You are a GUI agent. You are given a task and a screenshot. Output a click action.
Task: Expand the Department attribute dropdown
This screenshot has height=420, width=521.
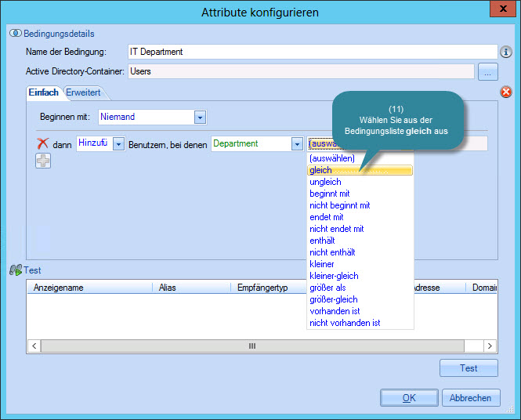[x=297, y=144]
